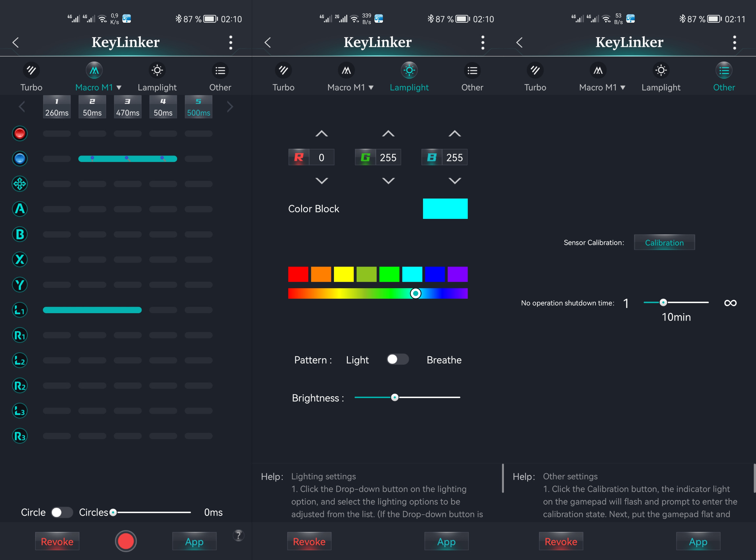756x560 pixels.
Task: Start macro recording with red round button
Action: (x=126, y=541)
